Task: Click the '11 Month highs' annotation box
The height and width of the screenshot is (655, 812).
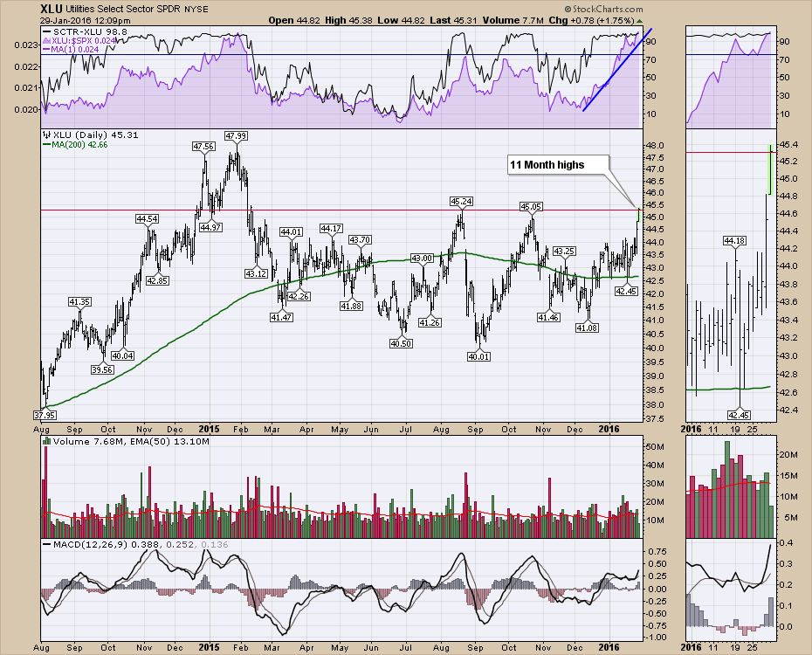Action: pyautogui.click(x=557, y=165)
